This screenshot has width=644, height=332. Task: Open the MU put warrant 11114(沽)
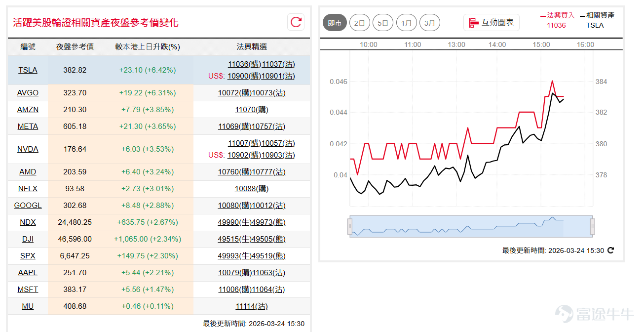(x=252, y=306)
